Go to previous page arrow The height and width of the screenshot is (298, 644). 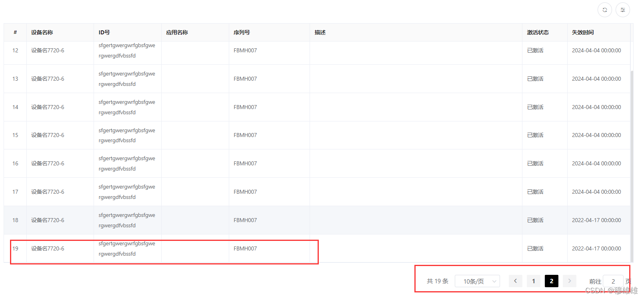516,281
